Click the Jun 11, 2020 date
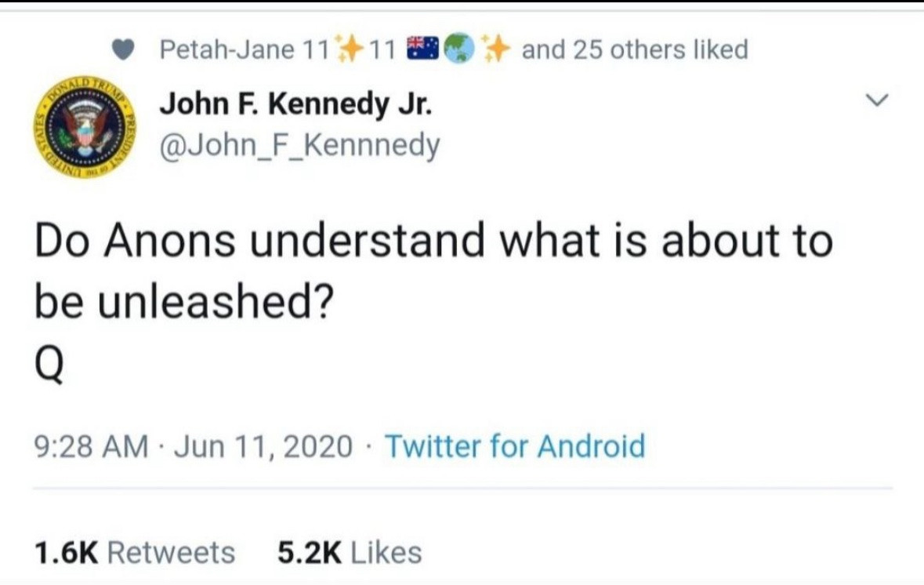924x585 pixels. pos(263,446)
